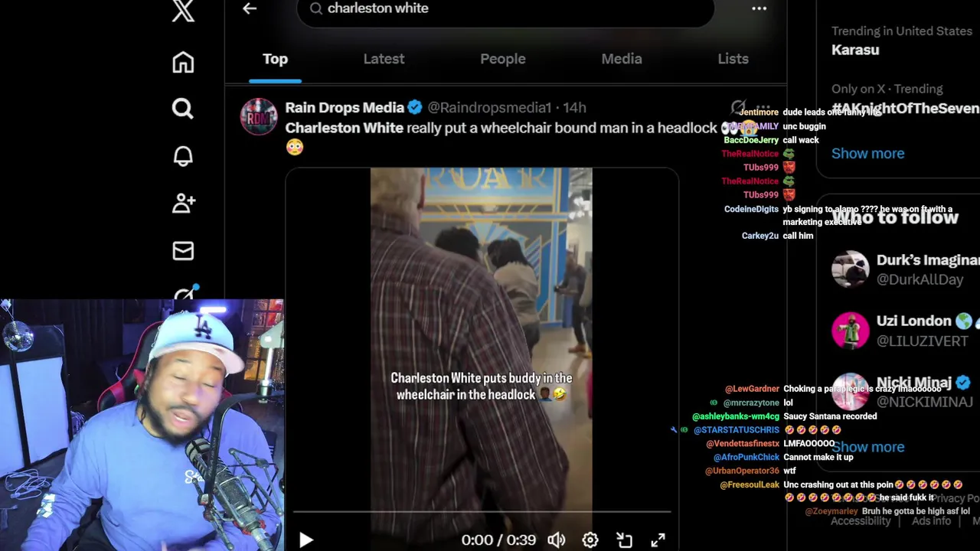
Task: Mute the video with speaker icon
Action: click(x=557, y=540)
